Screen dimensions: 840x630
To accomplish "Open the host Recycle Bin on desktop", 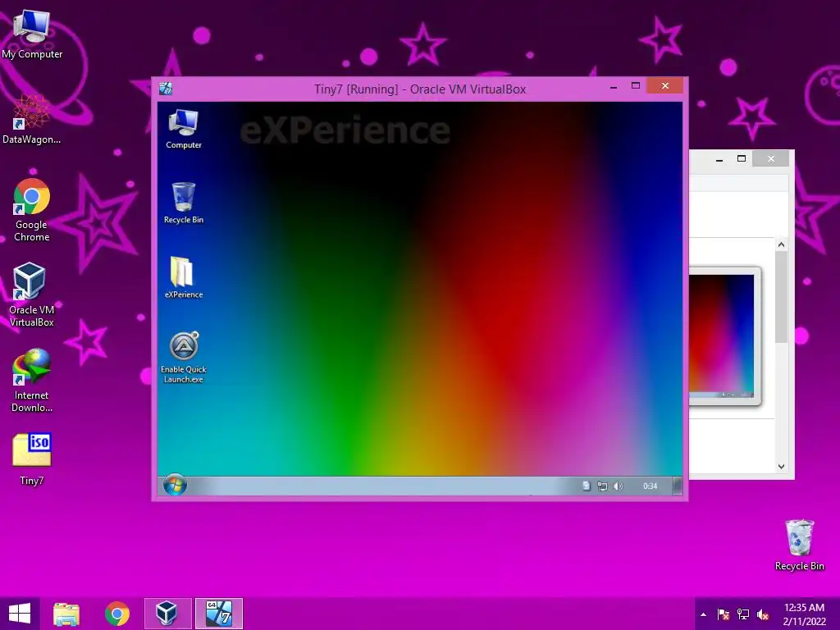I will pos(799,545).
